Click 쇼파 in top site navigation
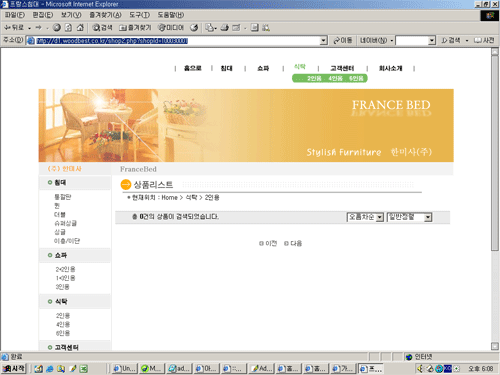 pyautogui.click(x=263, y=68)
